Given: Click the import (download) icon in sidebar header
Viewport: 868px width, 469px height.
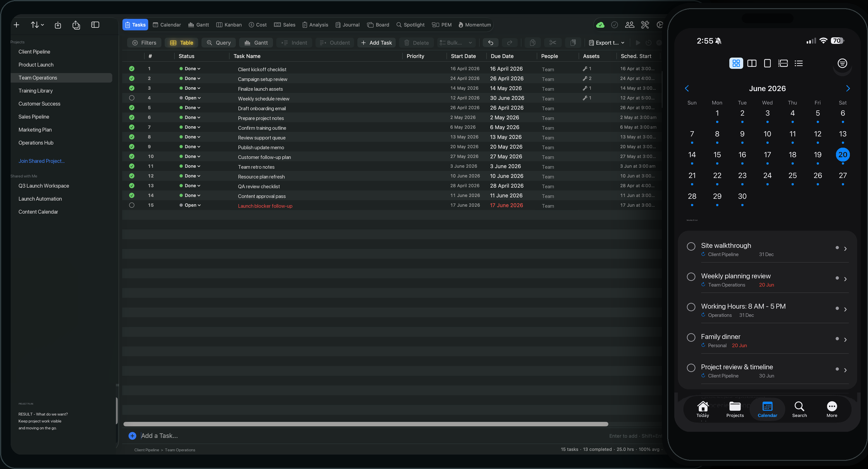Looking at the screenshot, I should point(58,25).
